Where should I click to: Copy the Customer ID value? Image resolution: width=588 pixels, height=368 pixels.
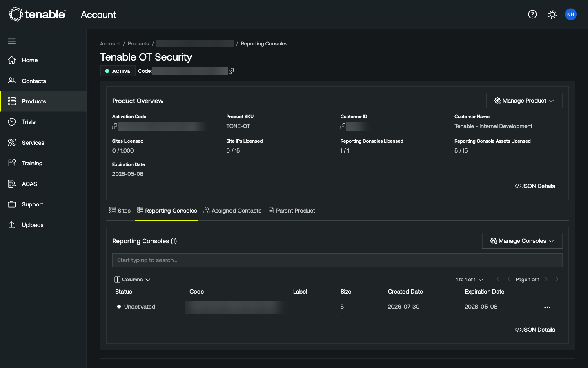343,127
